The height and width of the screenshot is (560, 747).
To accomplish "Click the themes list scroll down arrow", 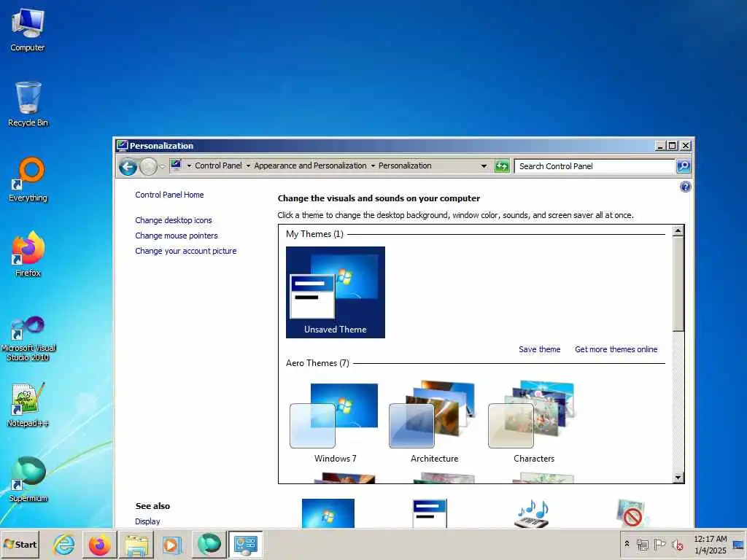I will click(x=678, y=477).
